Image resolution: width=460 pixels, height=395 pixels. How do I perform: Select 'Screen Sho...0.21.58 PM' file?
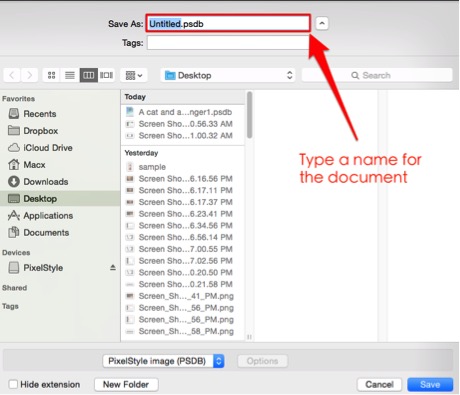183,284
